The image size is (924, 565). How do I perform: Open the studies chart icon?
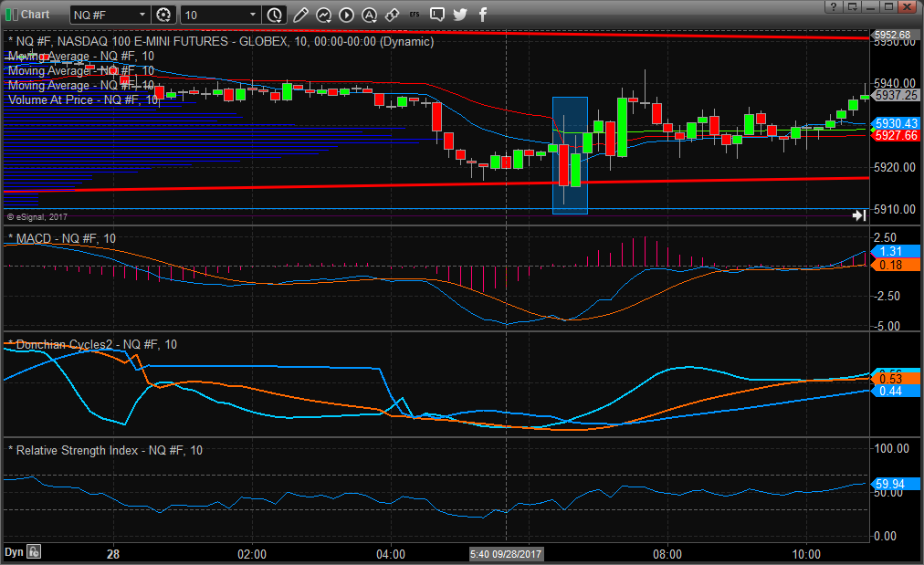point(324,15)
